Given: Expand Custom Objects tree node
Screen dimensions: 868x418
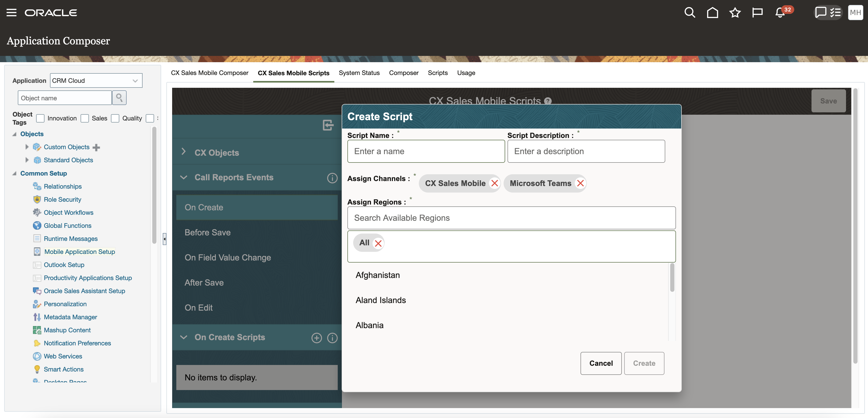Looking at the screenshot, I should pyautogui.click(x=27, y=147).
